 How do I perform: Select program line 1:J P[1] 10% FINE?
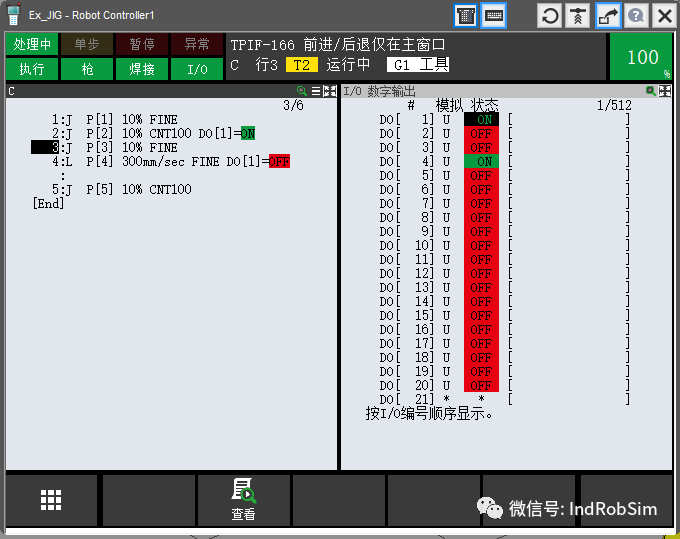tap(114, 119)
